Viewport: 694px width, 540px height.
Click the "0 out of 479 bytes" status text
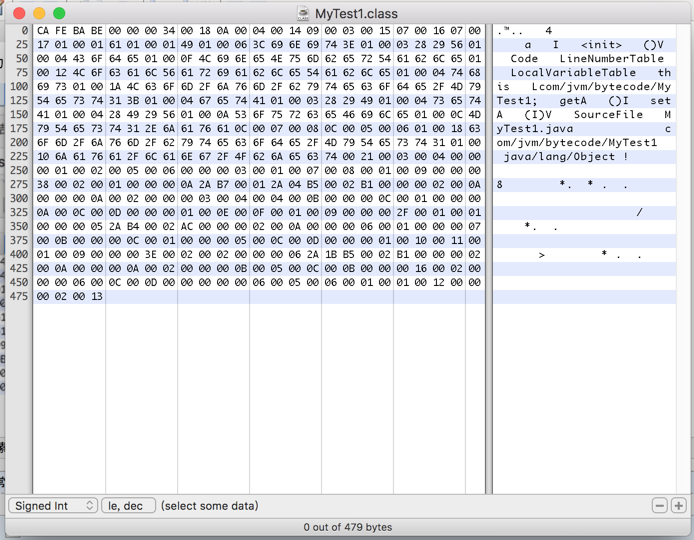point(347,527)
